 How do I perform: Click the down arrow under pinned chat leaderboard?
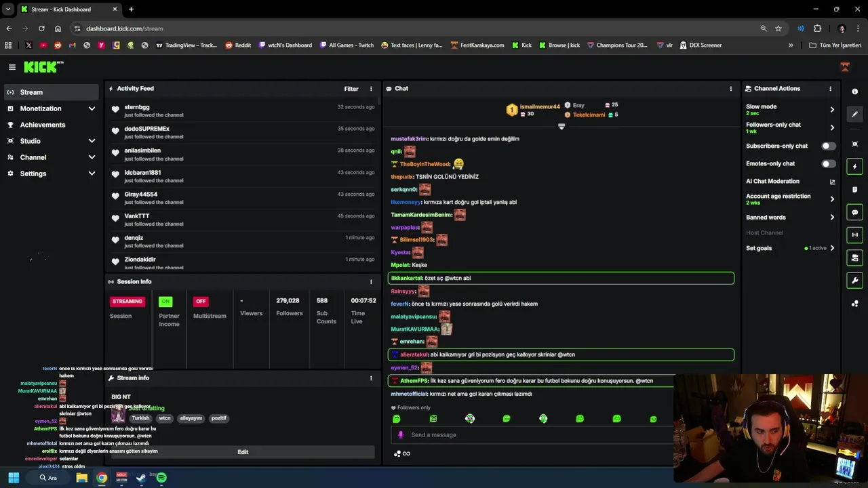(x=561, y=127)
